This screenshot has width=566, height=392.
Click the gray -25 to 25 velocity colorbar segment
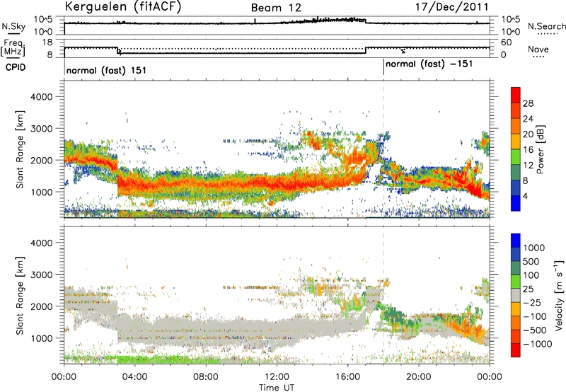coord(516,296)
